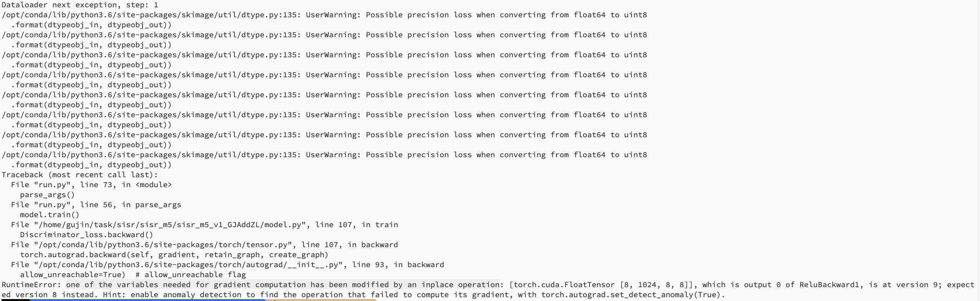Viewport: 980px width, 301px height.
Task: Click the "# allow_unreachable flag" comment
Action: tap(195, 275)
